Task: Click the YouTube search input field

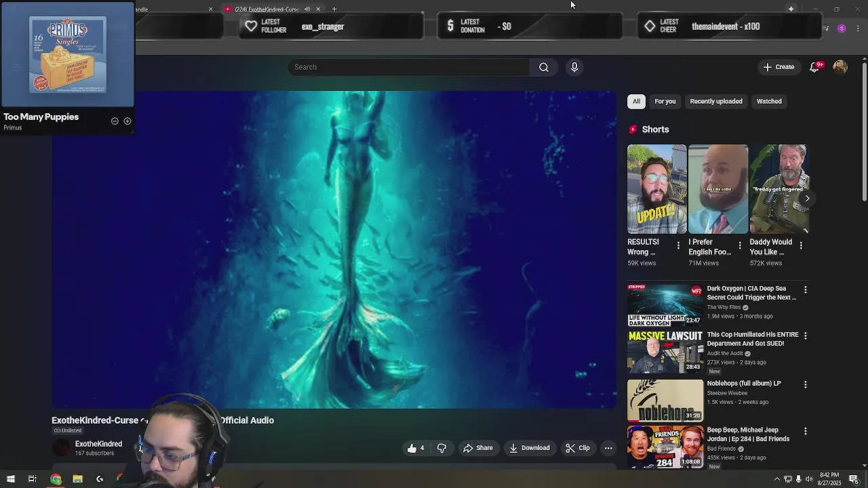Action: click(x=409, y=67)
